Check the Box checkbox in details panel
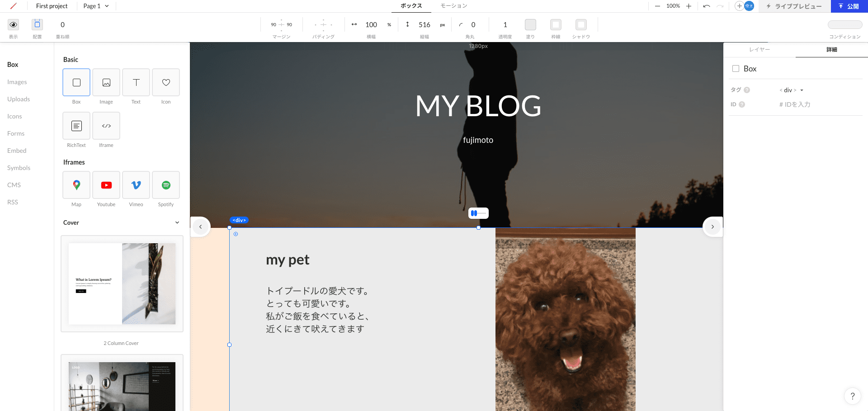The height and width of the screenshot is (411, 868). tap(736, 69)
